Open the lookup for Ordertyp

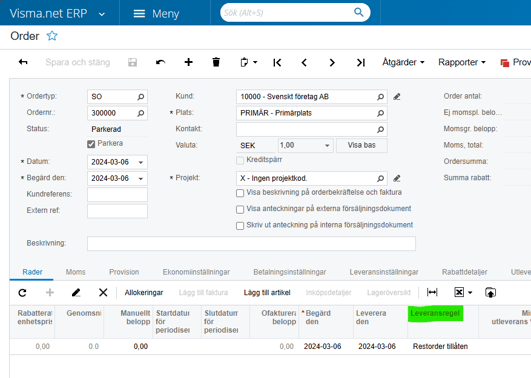point(141,97)
